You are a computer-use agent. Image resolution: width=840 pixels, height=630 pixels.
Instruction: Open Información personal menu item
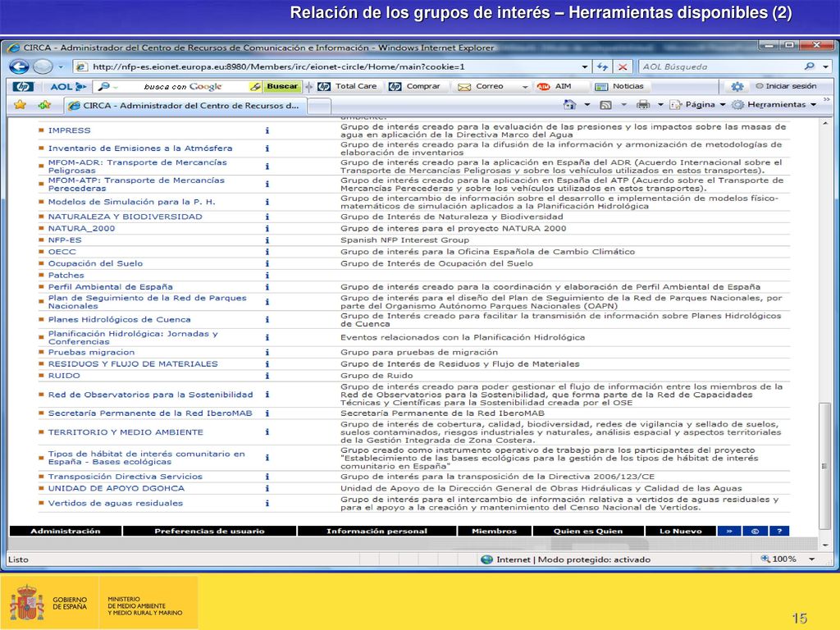pos(377,531)
